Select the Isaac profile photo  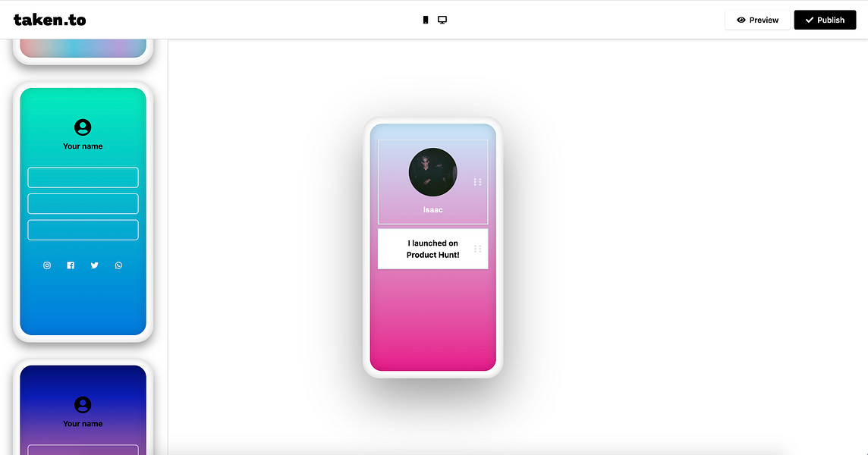point(433,172)
